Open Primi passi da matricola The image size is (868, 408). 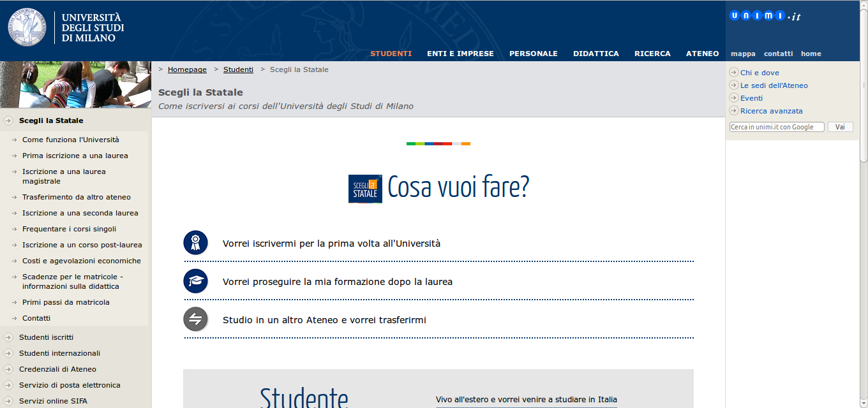(x=66, y=302)
